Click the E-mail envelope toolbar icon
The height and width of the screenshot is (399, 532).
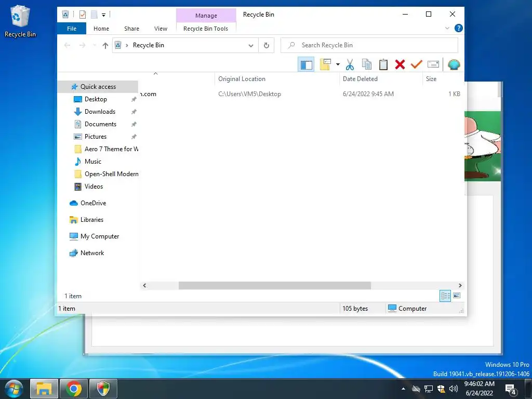[433, 64]
